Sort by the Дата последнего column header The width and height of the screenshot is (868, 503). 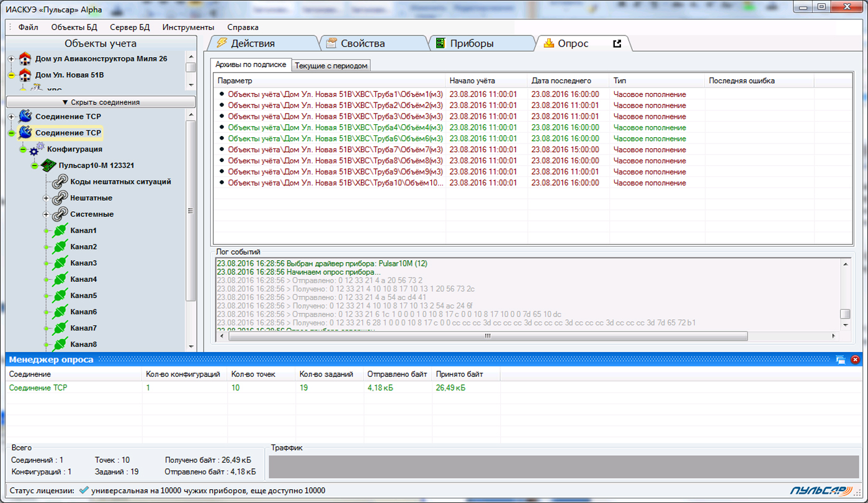(561, 81)
